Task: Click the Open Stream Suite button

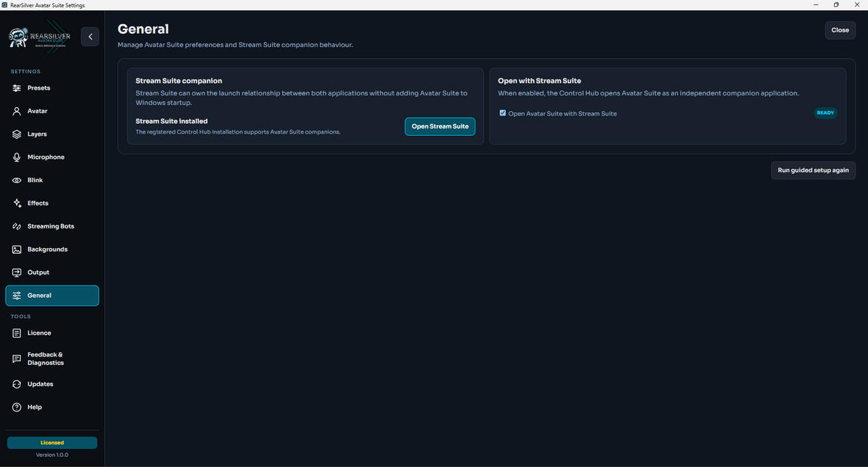Action: click(x=440, y=127)
